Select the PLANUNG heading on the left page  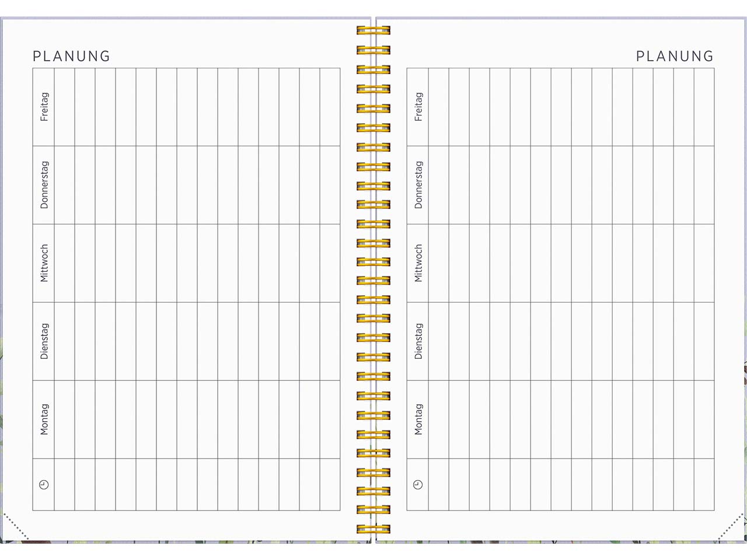coord(71,56)
